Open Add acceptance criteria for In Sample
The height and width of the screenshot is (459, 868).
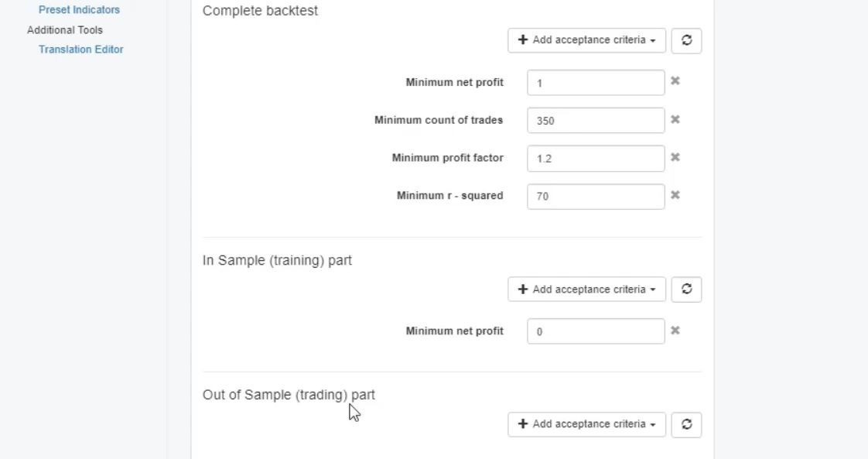click(586, 289)
